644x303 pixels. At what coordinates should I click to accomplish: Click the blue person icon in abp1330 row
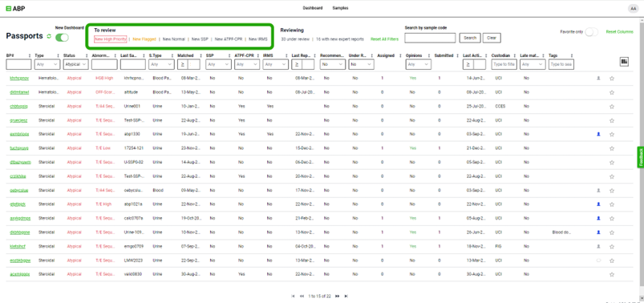[598, 134]
